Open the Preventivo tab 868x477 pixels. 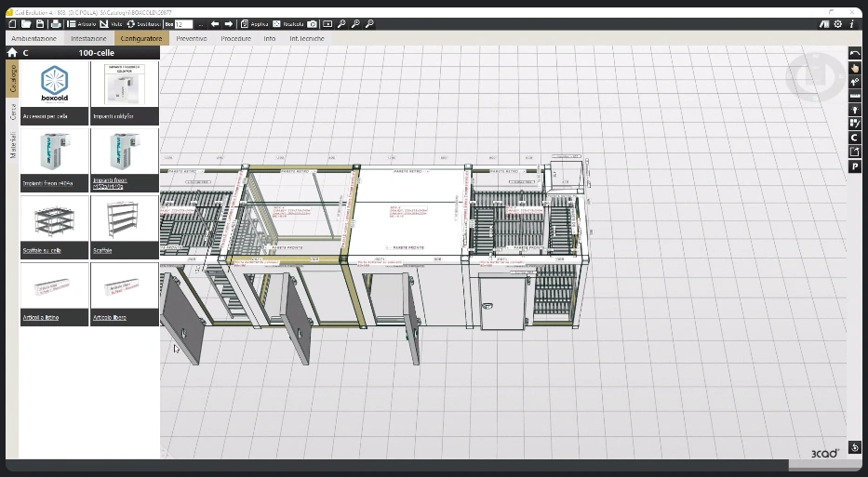192,38
